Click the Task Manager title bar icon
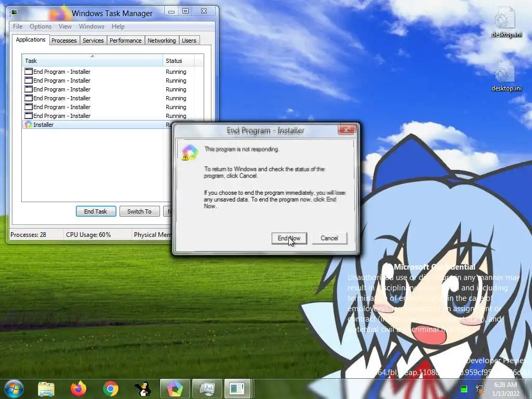This screenshot has width=532, height=399. pos(14,12)
